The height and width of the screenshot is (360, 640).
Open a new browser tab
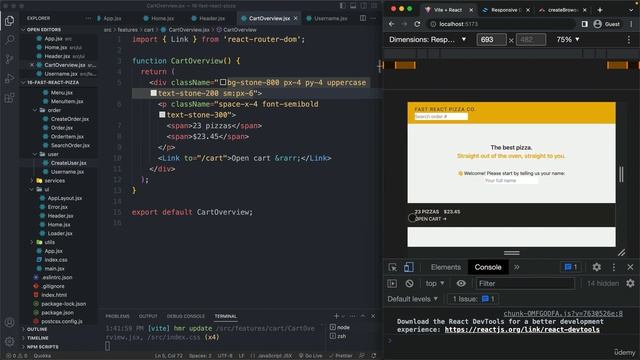click(x=600, y=10)
